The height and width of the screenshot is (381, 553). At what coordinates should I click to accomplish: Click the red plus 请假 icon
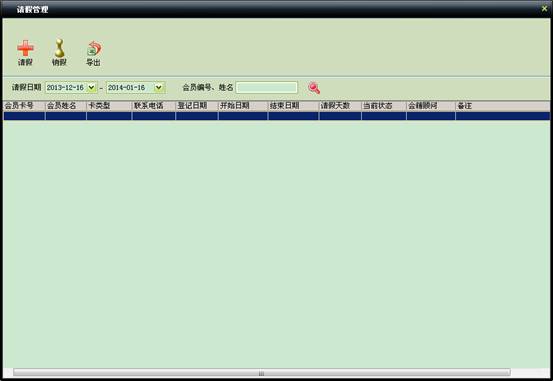click(25, 49)
